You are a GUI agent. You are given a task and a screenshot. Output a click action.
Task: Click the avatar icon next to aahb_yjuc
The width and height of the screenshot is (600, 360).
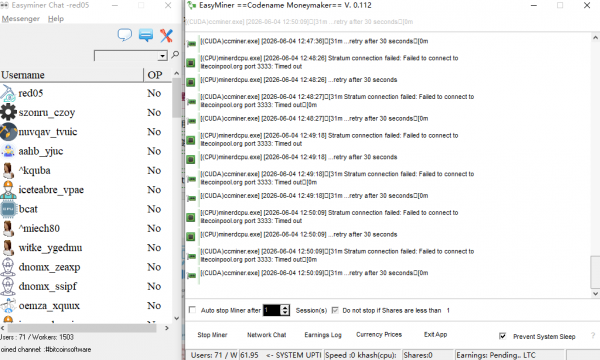pos(8,151)
